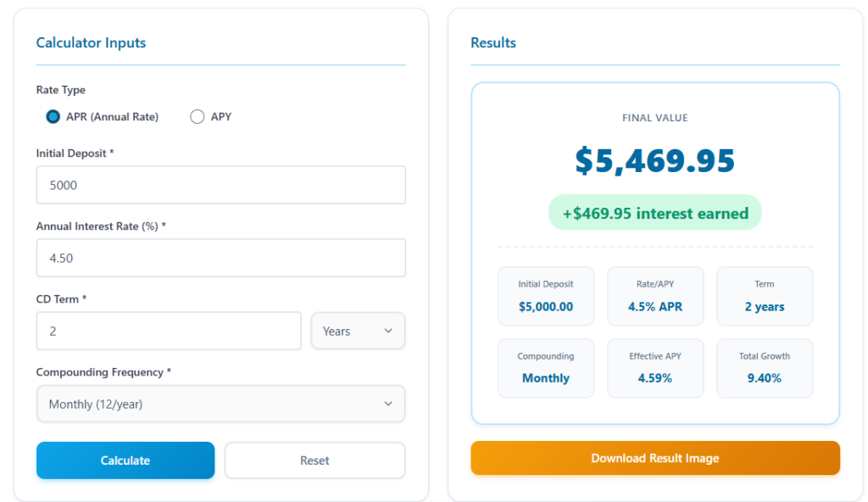Click inside the CD Term field
The image size is (868, 502).
tap(168, 331)
